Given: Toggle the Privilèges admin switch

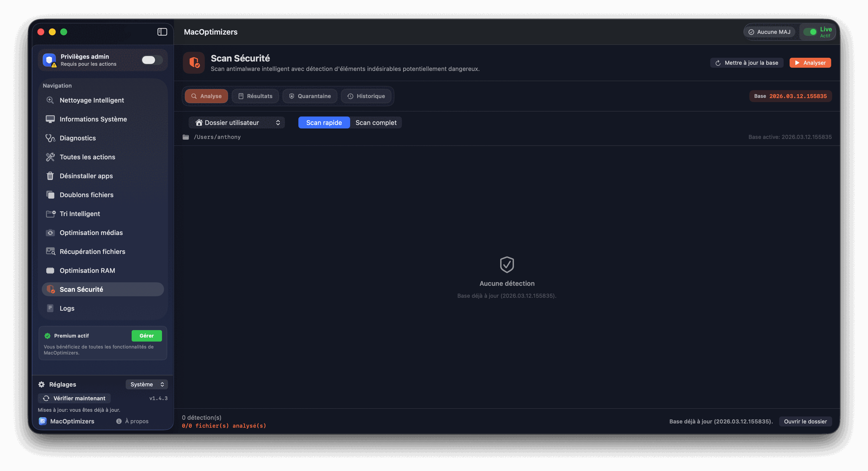Looking at the screenshot, I should point(151,60).
